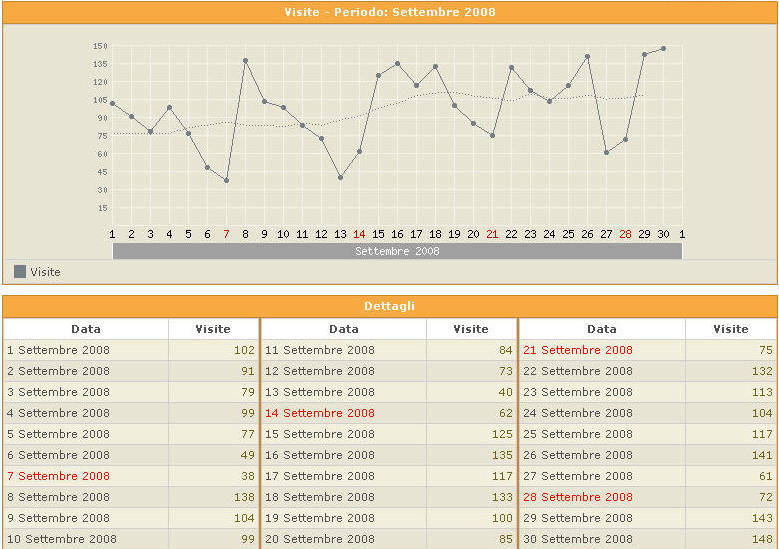779x549 pixels.
Task: Click the visit count 135
Action: [502, 455]
